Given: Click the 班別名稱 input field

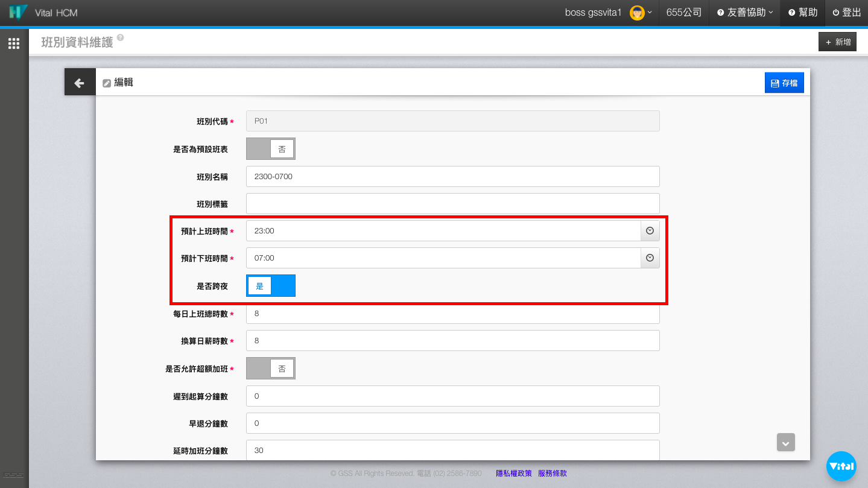Looking at the screenshot, I should tap(452, 177).
